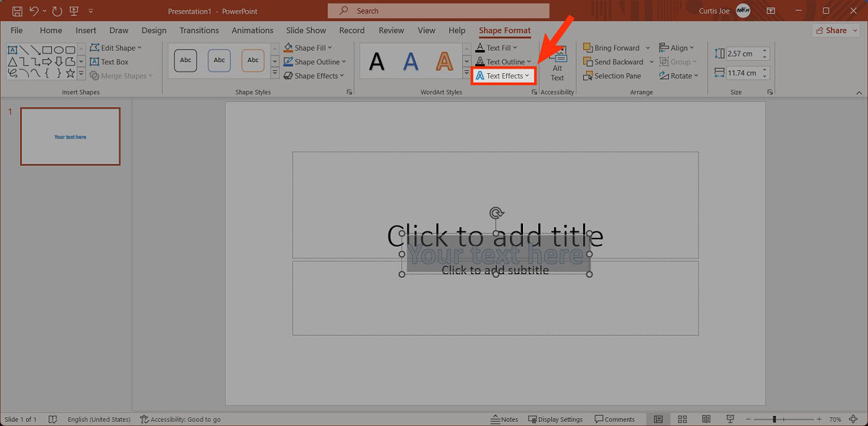Open the Transitions tab
This screenshot has height=426, width=868.
pos(199,30)
